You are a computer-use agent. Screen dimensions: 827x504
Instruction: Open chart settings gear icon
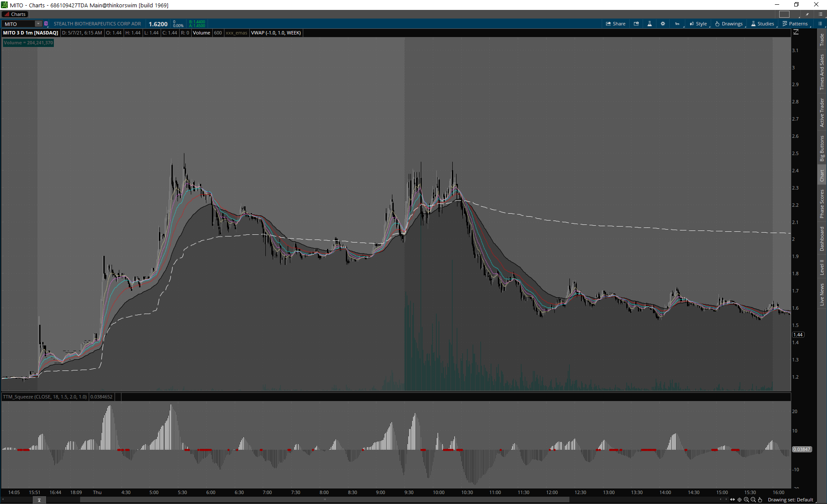point(663,24)
